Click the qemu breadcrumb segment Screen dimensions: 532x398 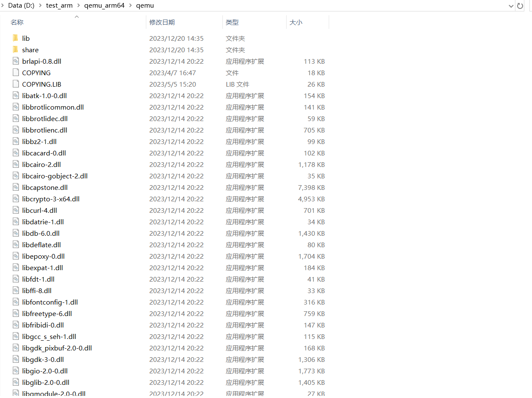pyautogui.click(x=145, y=6)
